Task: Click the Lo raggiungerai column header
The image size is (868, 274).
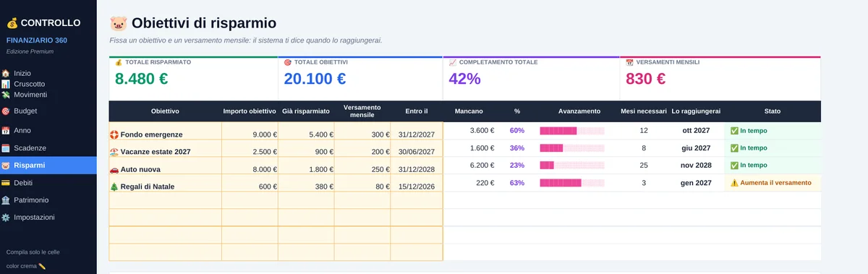Action: [696, 111]
